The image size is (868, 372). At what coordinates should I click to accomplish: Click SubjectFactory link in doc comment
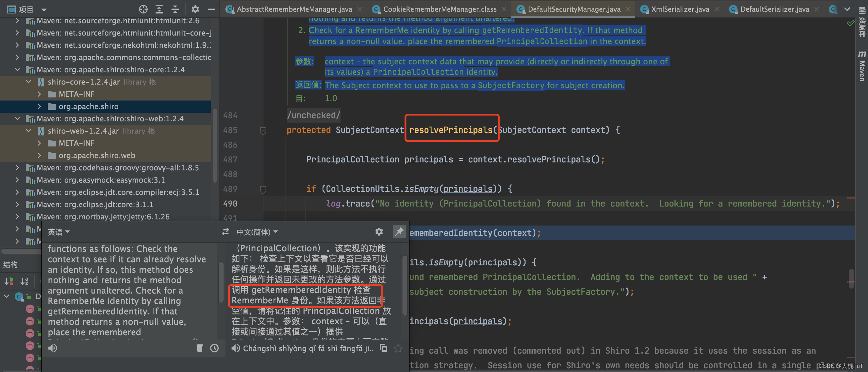(x=511, y=85)
